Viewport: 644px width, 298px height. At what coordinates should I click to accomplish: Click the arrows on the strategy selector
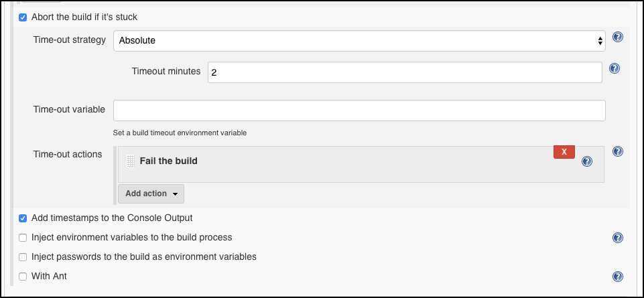point(600,41)
